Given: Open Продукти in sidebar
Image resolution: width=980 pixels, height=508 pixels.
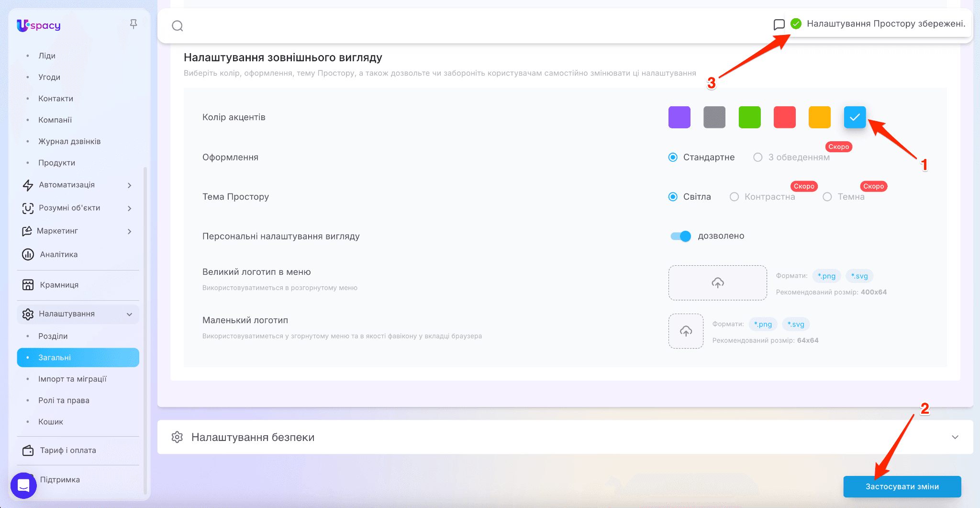Looking at the screenshot, I should [x=56, y=163].
